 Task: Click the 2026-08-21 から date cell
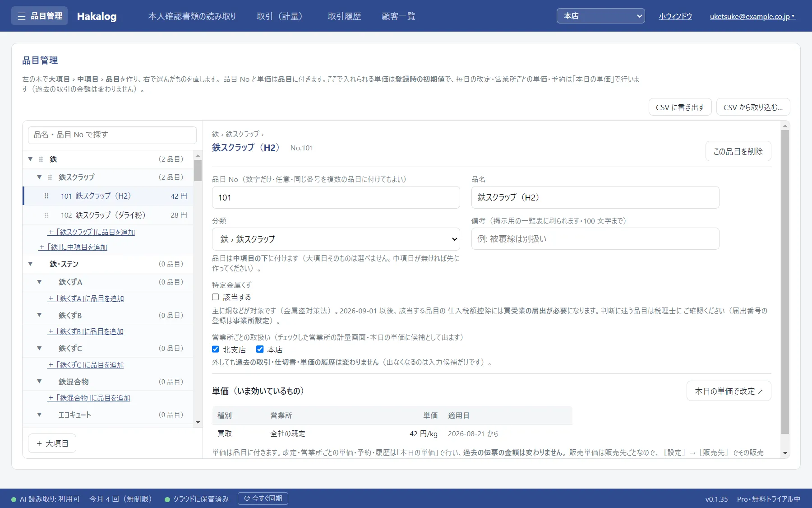click(x=473, y=433)
